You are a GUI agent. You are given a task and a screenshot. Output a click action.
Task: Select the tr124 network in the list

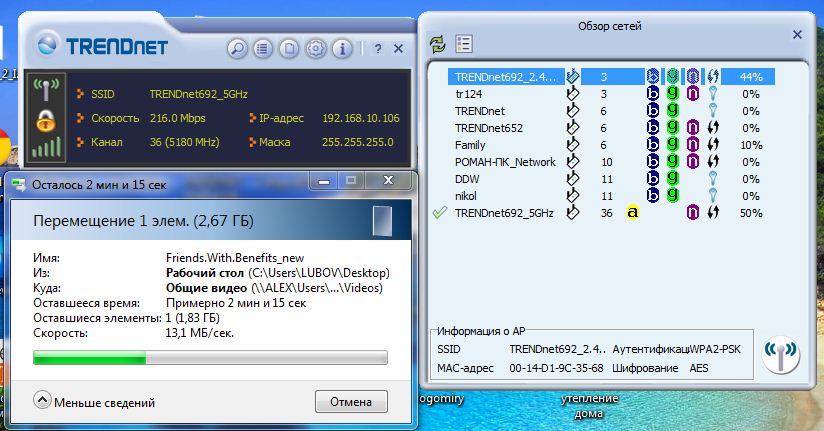[x=611, y=94]
